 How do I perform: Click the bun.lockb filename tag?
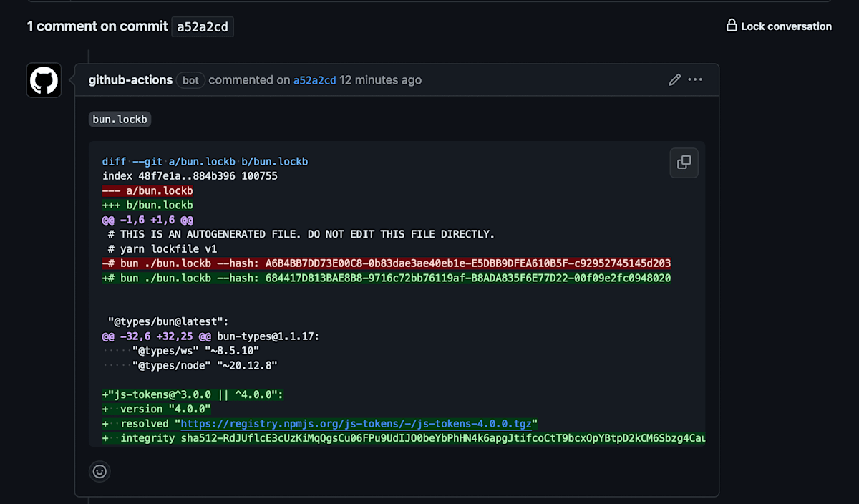(120, 120)
